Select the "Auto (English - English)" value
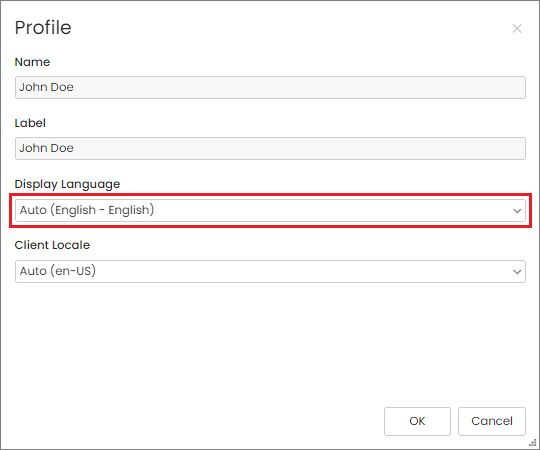 coord(87,210)
